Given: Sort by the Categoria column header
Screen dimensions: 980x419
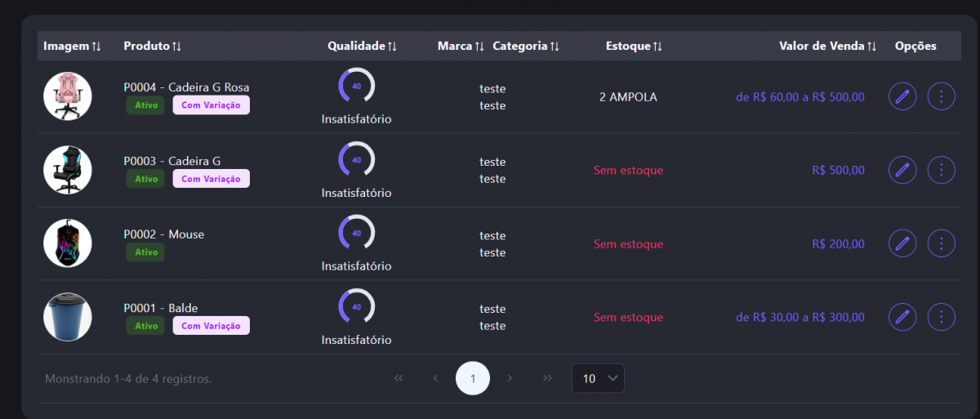Looking at the screenshot, I should click(x=526, y=46).
